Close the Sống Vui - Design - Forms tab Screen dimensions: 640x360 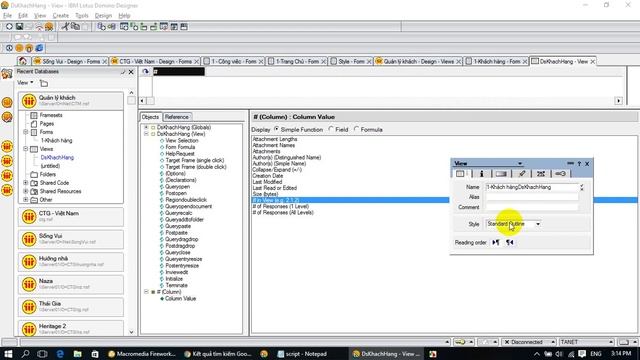pos(104,62)
